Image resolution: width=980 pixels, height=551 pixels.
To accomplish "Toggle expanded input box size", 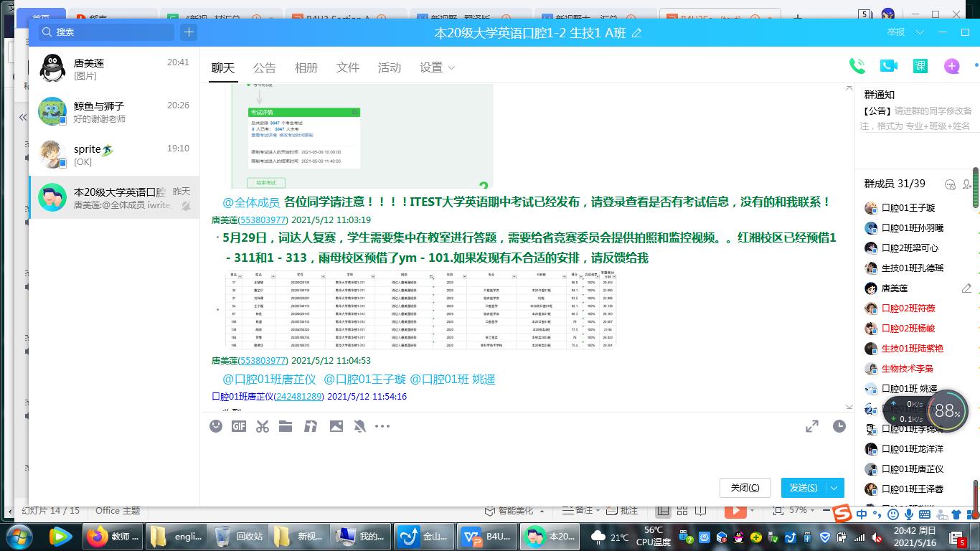I will pyautogui.click(x=812, y=426).
